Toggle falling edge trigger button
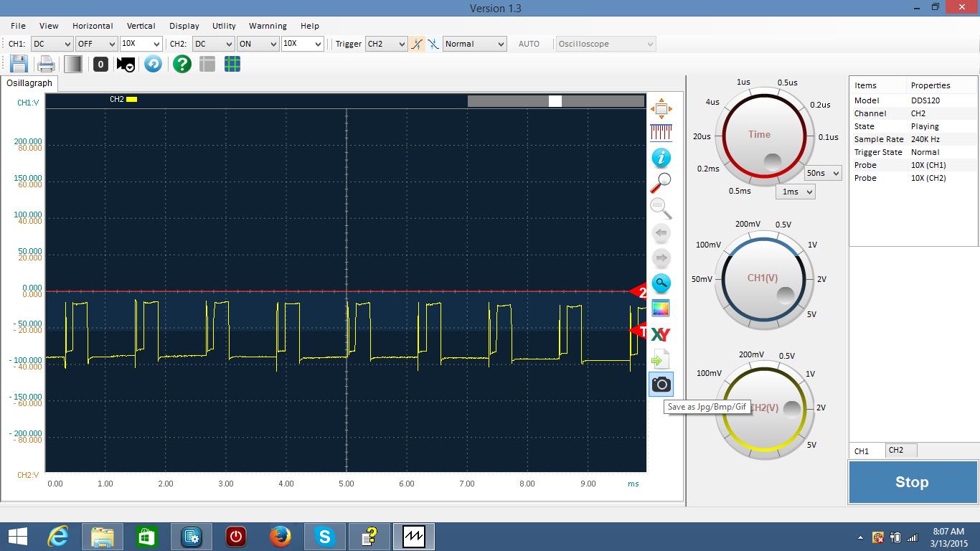The height and width of the screenshot is (551, 980). pos(433,44)
